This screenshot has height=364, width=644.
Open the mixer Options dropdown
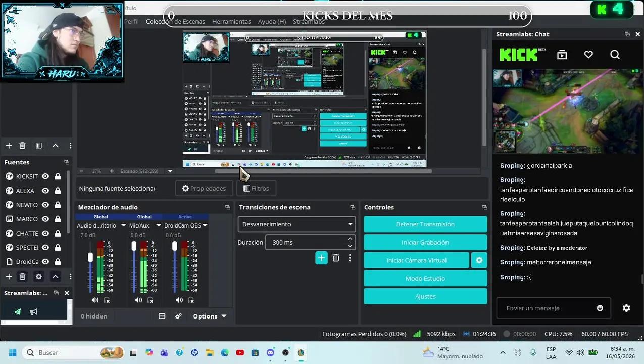click(210, 316)
